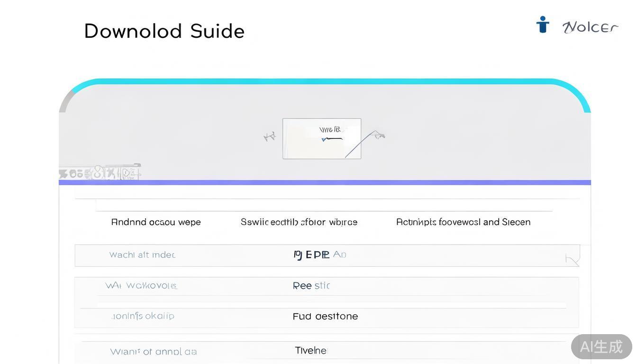
Task: Click the arrow icon right of the preview box
Action: 379,136
